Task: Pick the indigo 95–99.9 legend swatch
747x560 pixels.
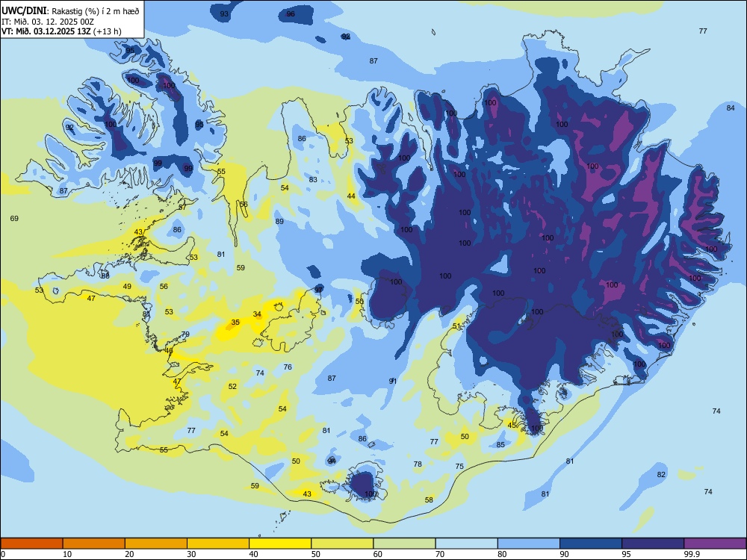Action: [653, 544]
